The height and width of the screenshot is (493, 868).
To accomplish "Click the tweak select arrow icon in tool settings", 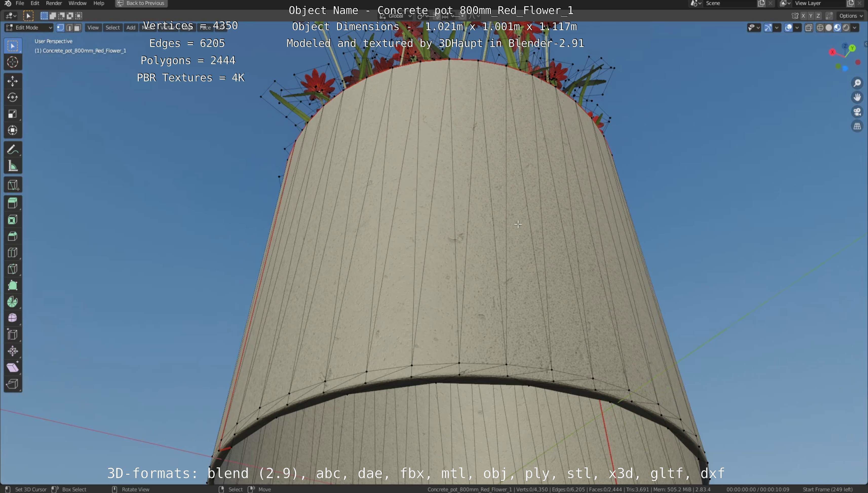I will click(28, 16).
